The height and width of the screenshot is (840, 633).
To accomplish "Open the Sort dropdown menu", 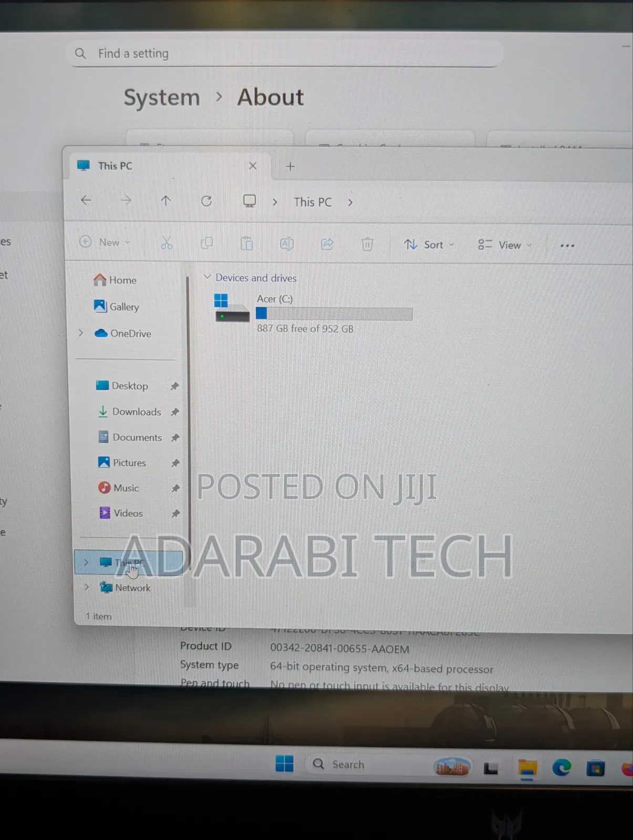I will tap(429, 245).
